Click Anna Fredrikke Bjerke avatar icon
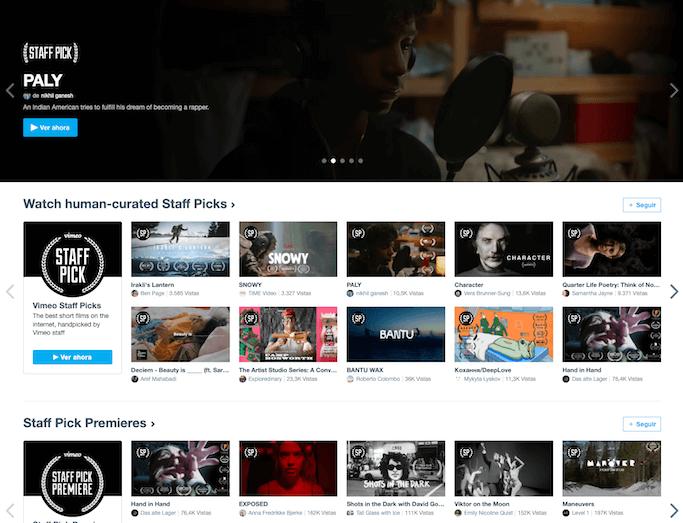683x523 pixels. point(243,513)
